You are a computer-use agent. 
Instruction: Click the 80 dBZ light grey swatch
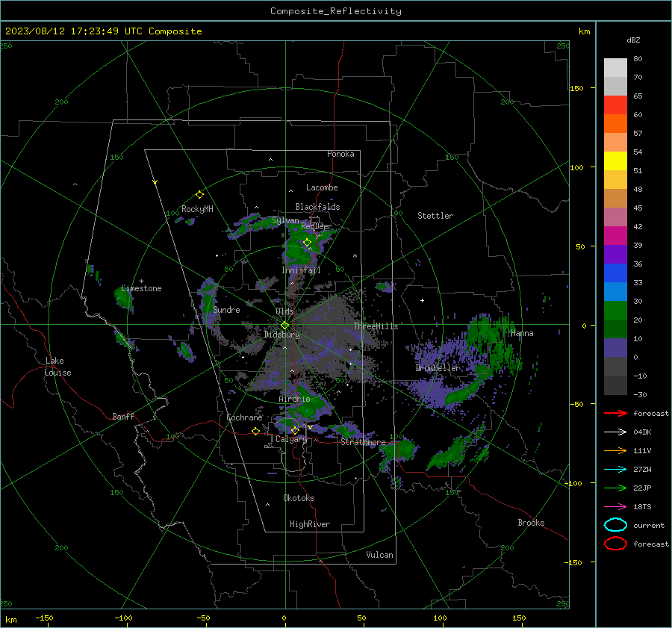point(615,67)
